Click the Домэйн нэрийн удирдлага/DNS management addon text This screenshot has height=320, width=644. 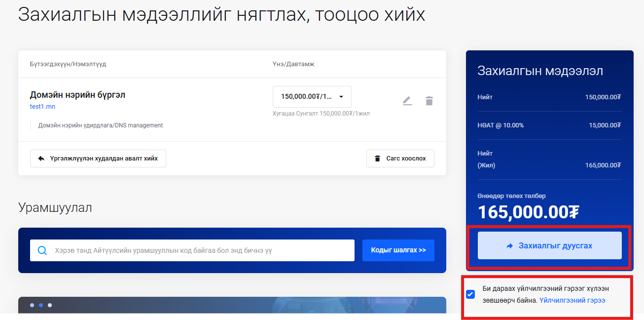101,125
